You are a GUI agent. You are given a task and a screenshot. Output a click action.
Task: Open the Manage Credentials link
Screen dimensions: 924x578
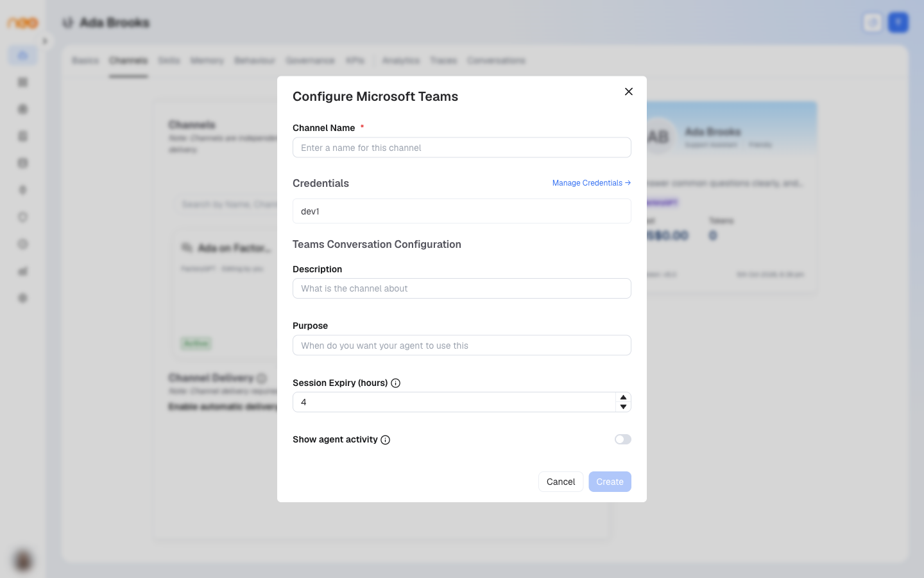[592, 183]
